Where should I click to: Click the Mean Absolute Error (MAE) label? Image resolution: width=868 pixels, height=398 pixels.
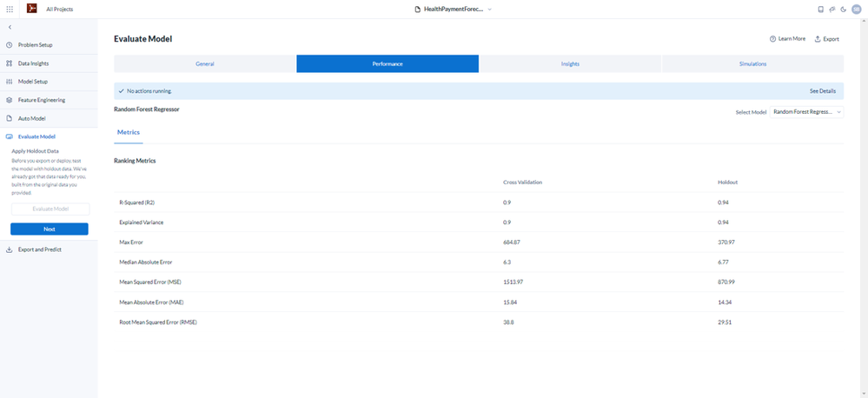[x=150, y=302]
